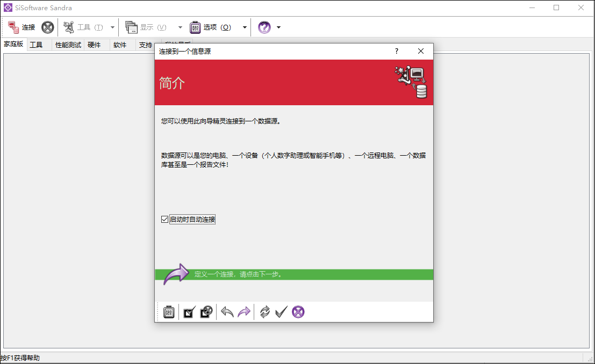The height and width of the screenshot is (364, 595).
Task: Click the disconnect circle-X icon in main toolbar
Action: pyautogui.click(x=47, y=27)
